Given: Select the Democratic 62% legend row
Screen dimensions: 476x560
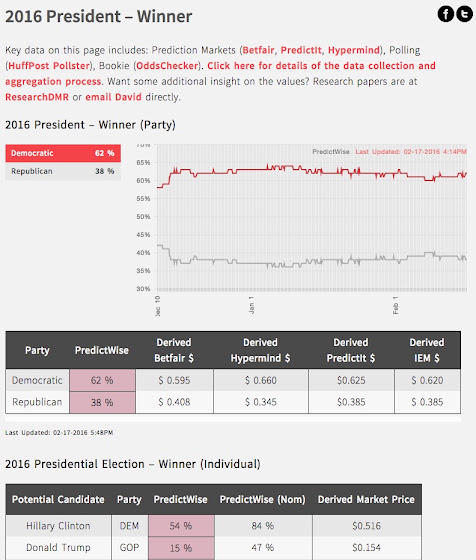Looking at the screenshot, I should [x=63, y=153].
